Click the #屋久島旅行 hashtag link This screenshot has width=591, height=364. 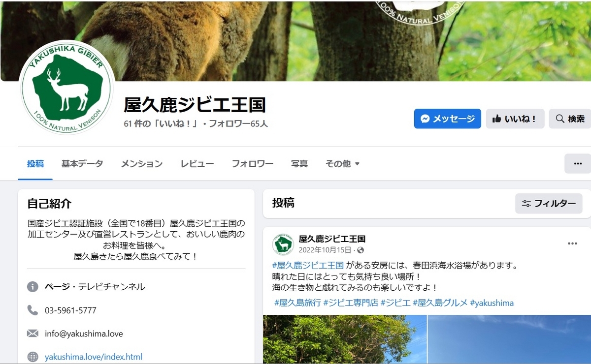tap(297, 303)
